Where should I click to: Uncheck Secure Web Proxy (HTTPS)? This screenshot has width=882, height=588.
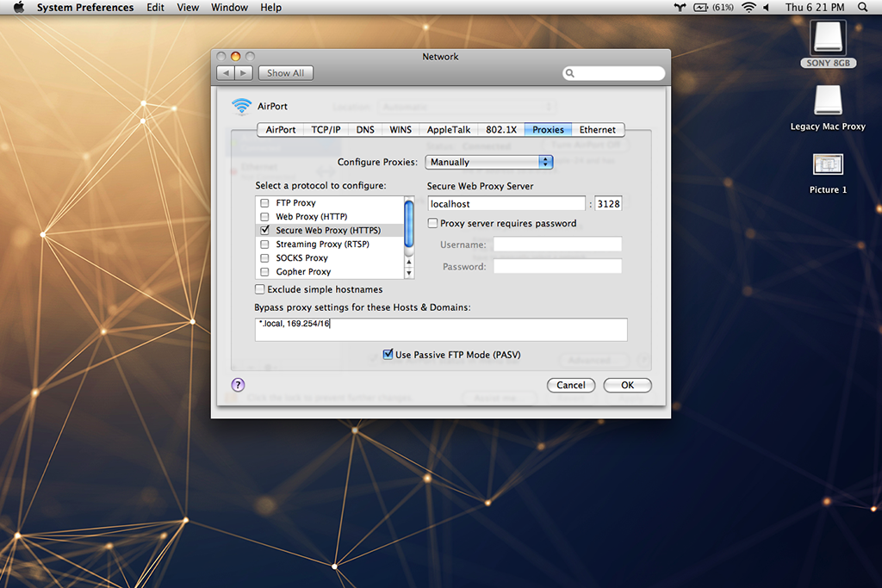click(x=264, y=231)
